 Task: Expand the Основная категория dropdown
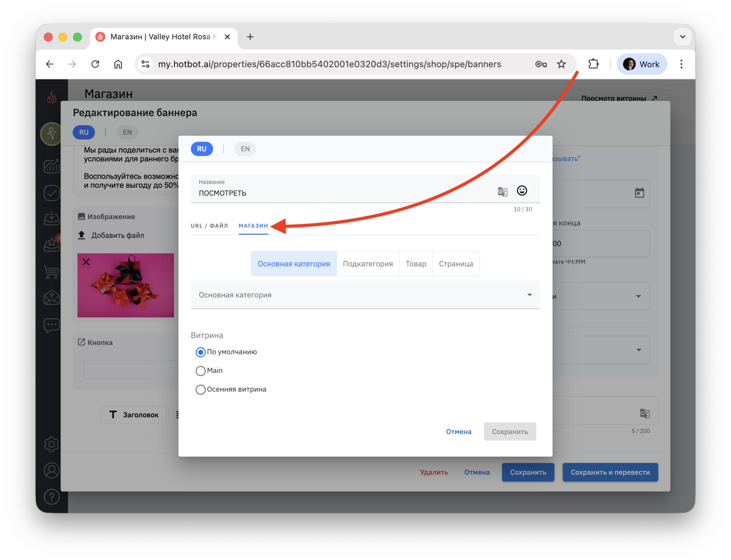click(x=365, y=295)
